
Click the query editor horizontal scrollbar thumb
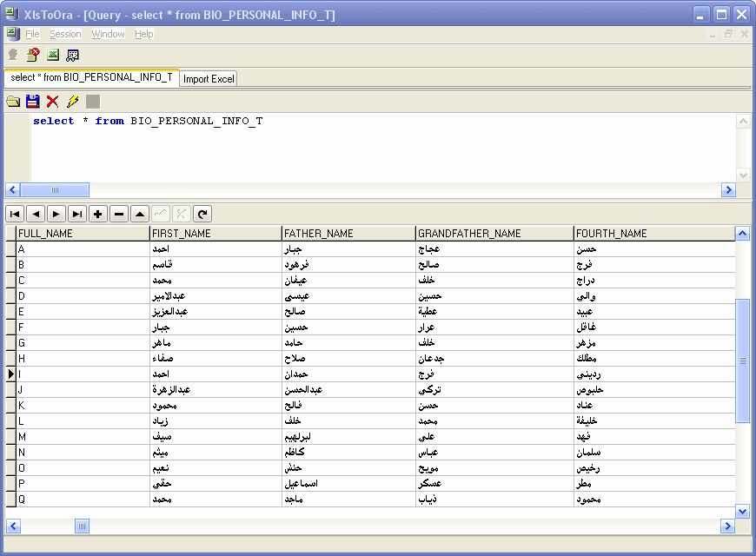55,190
